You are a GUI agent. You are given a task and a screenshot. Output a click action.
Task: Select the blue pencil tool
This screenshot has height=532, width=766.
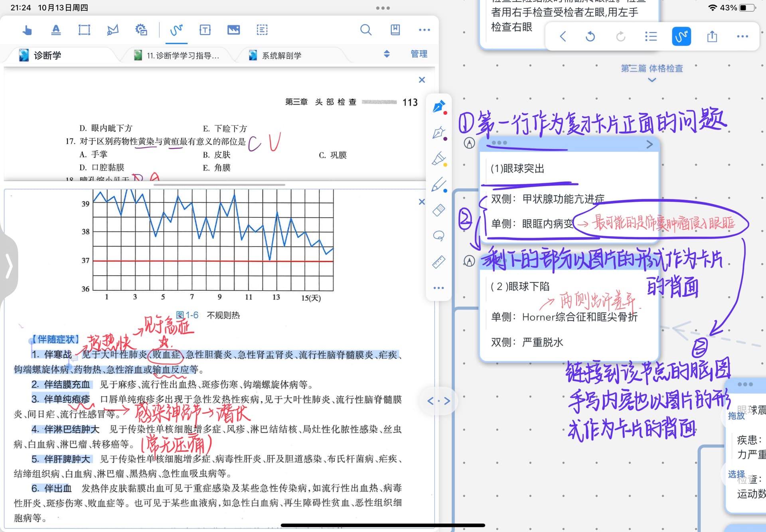tap(439, 185)
